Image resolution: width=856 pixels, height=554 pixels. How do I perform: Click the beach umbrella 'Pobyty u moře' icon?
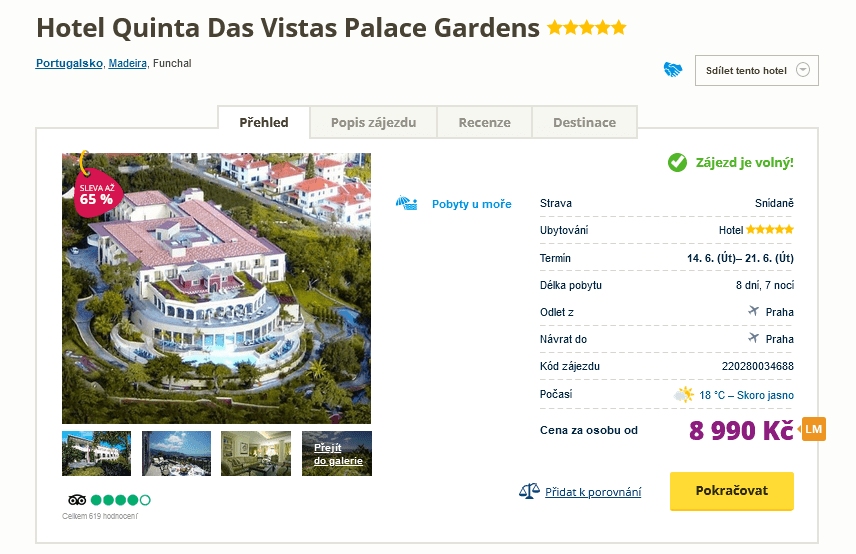[406, 203]
